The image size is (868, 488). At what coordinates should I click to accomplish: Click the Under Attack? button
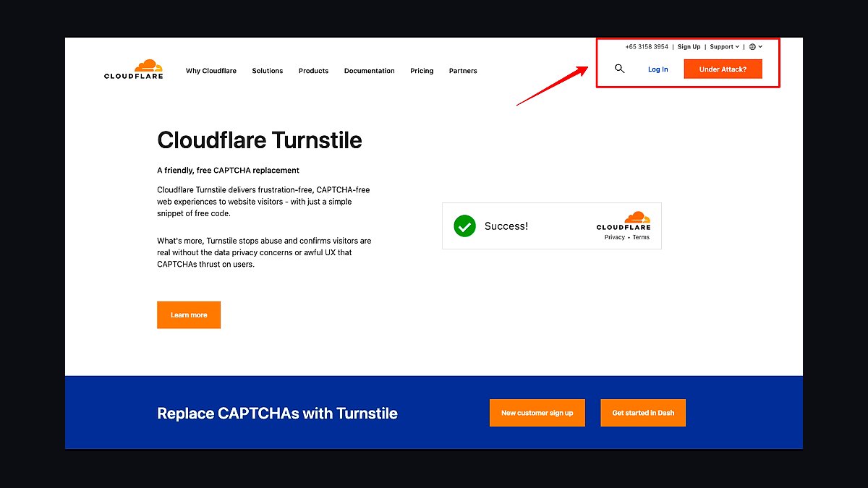[x=723, y=69]
